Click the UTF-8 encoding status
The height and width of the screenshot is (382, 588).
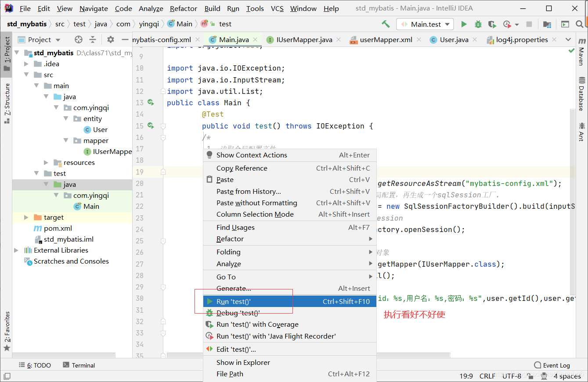[512, 376]
